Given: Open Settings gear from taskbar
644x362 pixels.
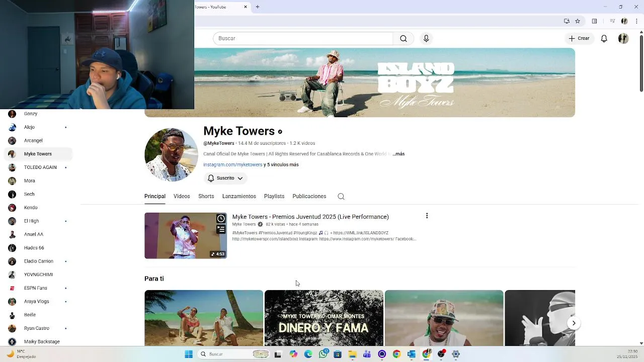Looking at the screenshot, I should [456, 354].
